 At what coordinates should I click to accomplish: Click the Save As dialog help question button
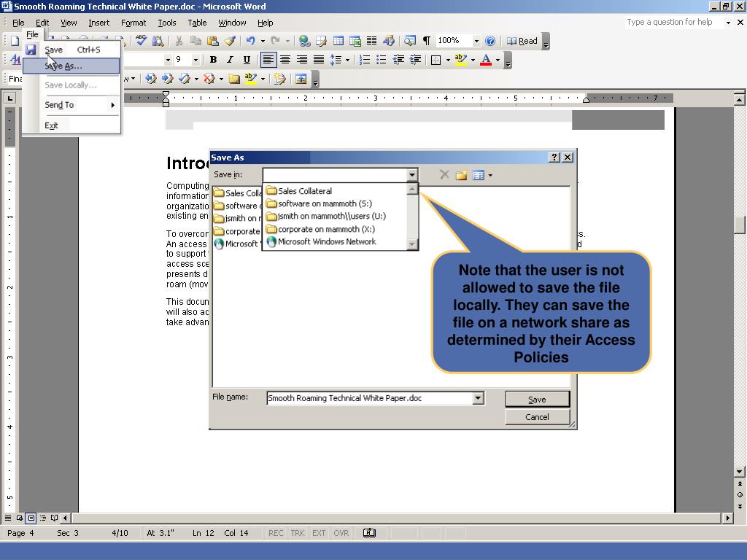(554, 157)
